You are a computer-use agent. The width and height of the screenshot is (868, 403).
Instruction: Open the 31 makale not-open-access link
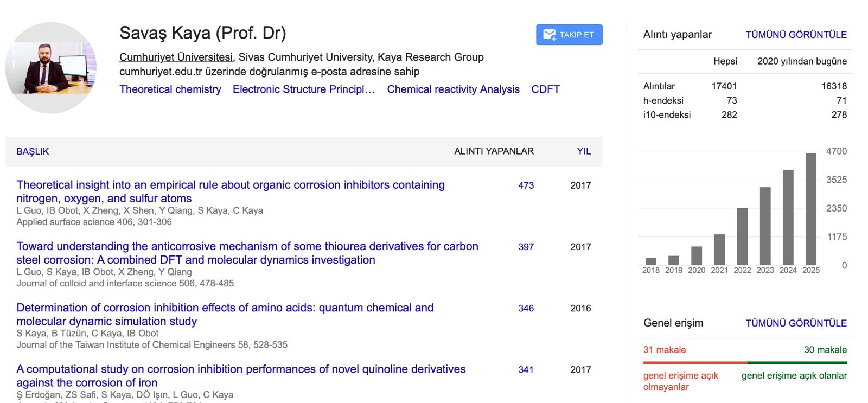[x=665, y=350]
